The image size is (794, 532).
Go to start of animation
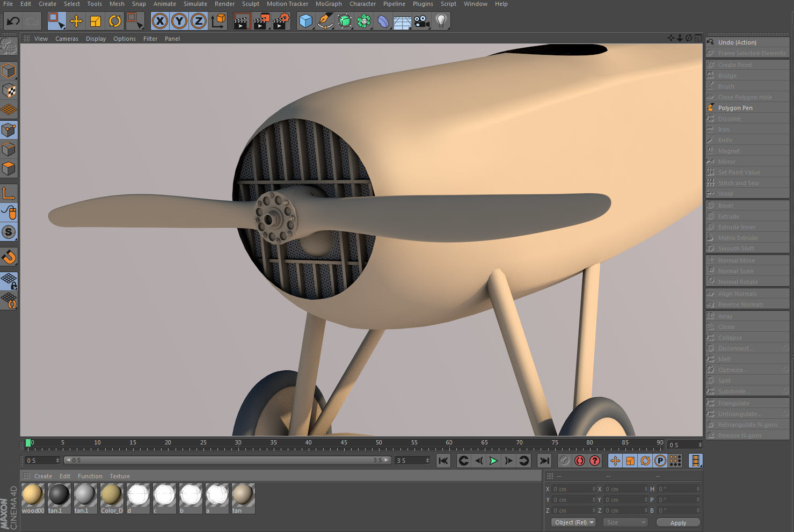coord(443,461)
